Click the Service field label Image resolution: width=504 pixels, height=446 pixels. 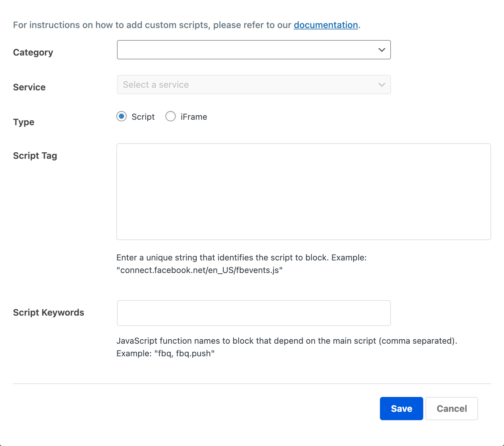pos(29,87)
